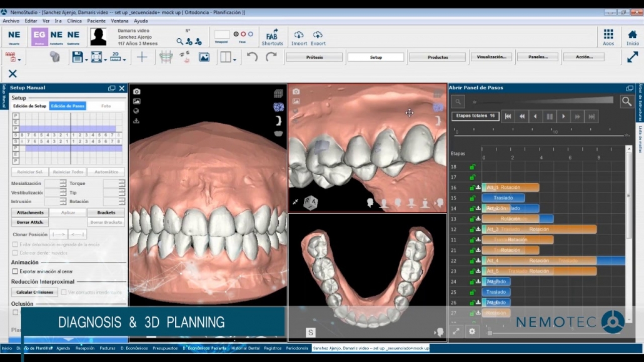Screen dimensions: 644x362
Task: Click the undo arrow
Action: click(x=252, y=57)
